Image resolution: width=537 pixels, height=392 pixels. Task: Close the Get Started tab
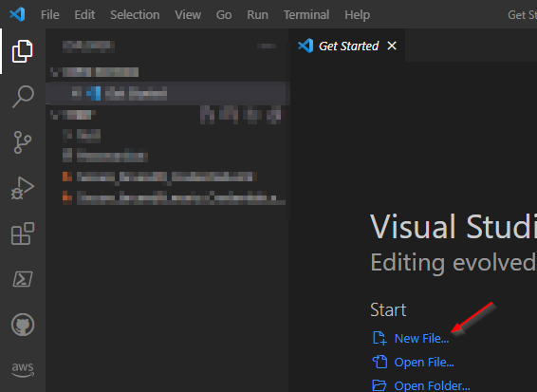(392, 46)
